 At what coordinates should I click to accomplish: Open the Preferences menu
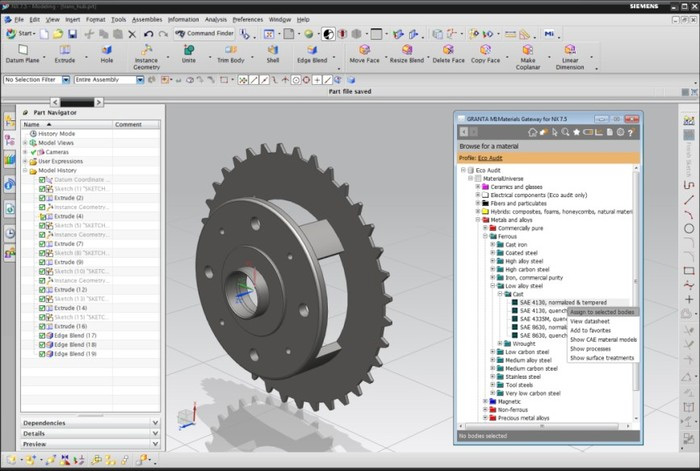click(x=247, y=20)
